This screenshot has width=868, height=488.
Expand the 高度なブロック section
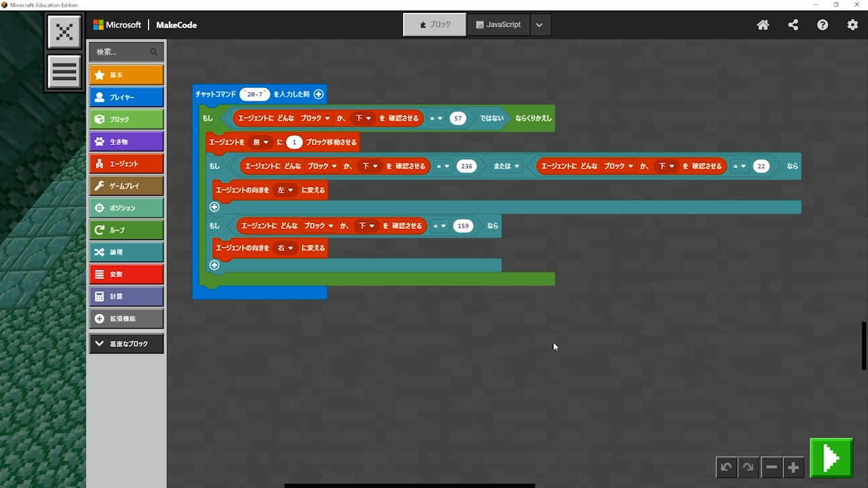[x=126, y=344]
